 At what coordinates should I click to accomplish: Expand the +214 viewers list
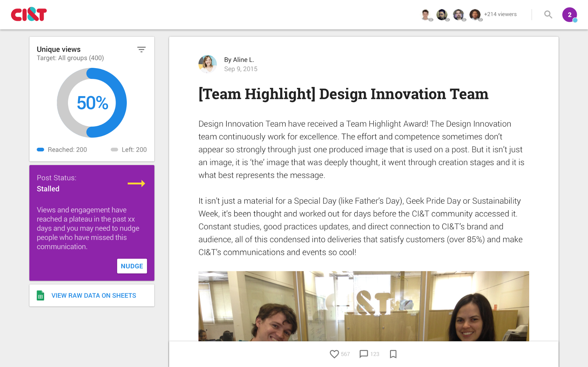(x=500, y=14)
